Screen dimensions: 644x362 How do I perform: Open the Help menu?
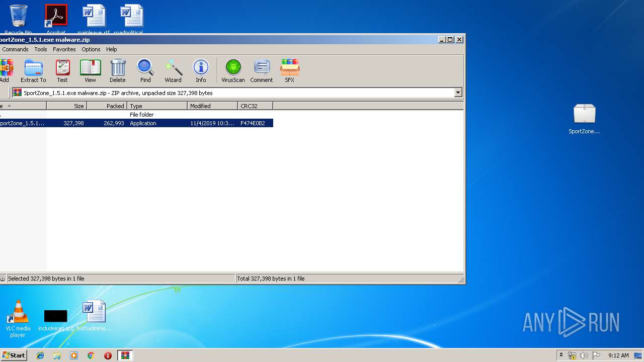112,49
